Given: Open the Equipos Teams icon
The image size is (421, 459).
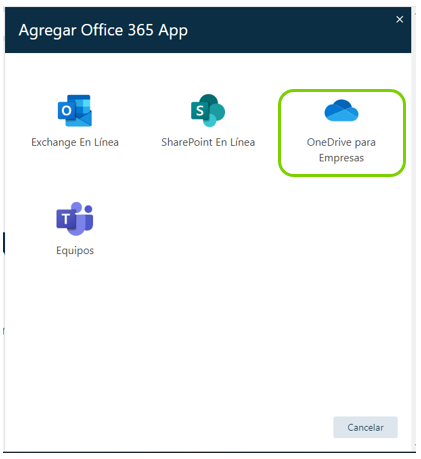Looking at the screenshot, I should click(x=75, y=219).
